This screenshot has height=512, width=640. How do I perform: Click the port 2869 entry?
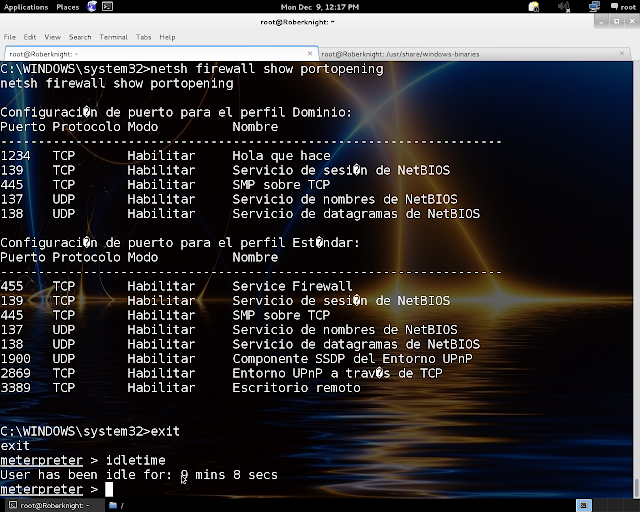click(15, 373)
